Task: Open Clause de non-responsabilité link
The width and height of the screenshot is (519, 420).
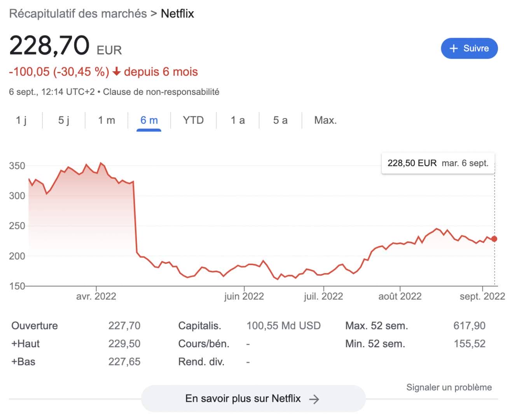Action: 161,92
